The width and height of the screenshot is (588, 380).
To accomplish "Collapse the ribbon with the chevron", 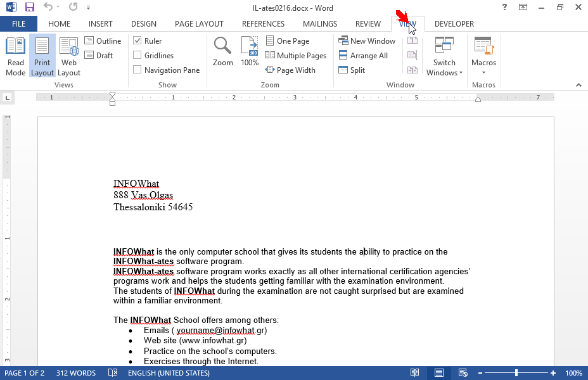I will pyautogui.click(x=578, y=85).
